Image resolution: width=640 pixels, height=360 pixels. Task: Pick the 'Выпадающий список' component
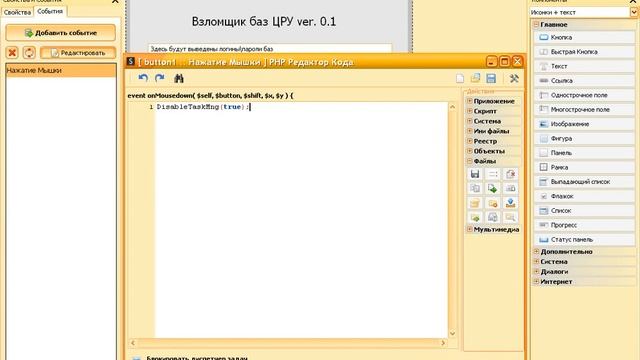click(x=584, y=182)
